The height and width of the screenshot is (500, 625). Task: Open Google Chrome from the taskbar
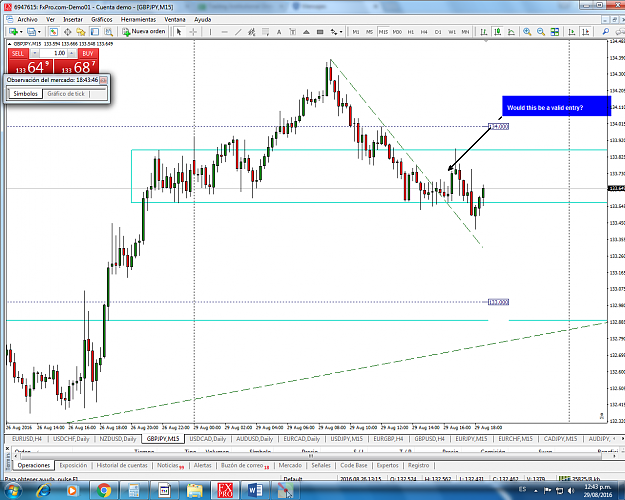(104, 490)
